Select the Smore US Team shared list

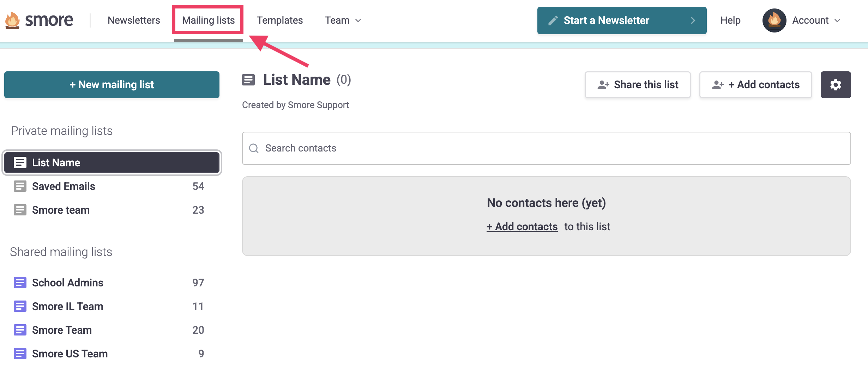(x=70, y=353)
